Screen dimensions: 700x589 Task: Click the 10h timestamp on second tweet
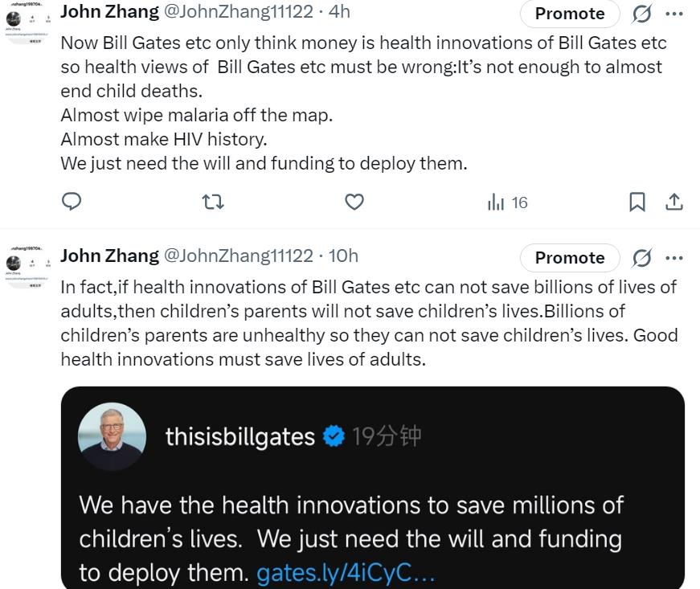(x=343, y=256)
